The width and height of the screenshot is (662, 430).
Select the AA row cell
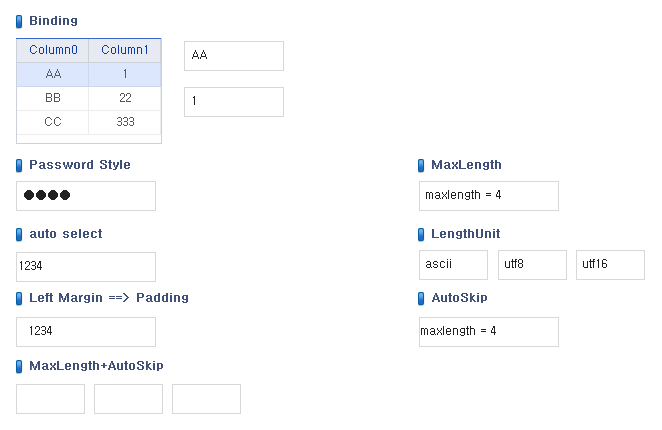pos(53,74)
